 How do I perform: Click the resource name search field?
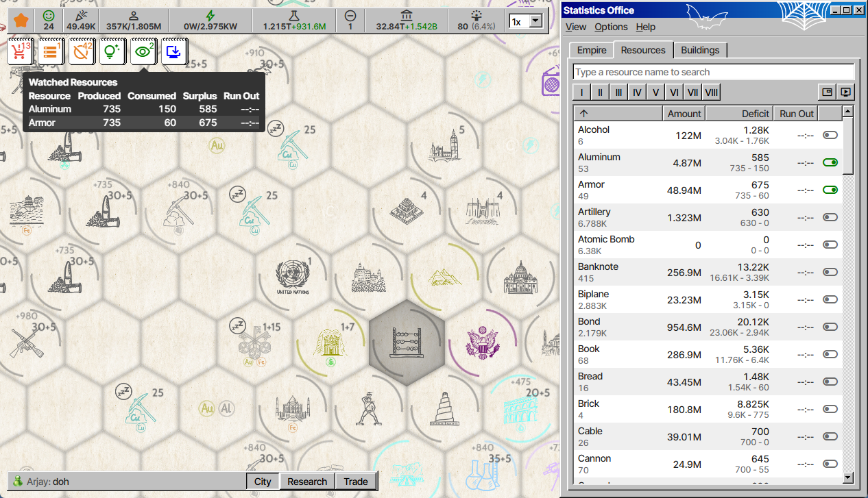(713, 72)
